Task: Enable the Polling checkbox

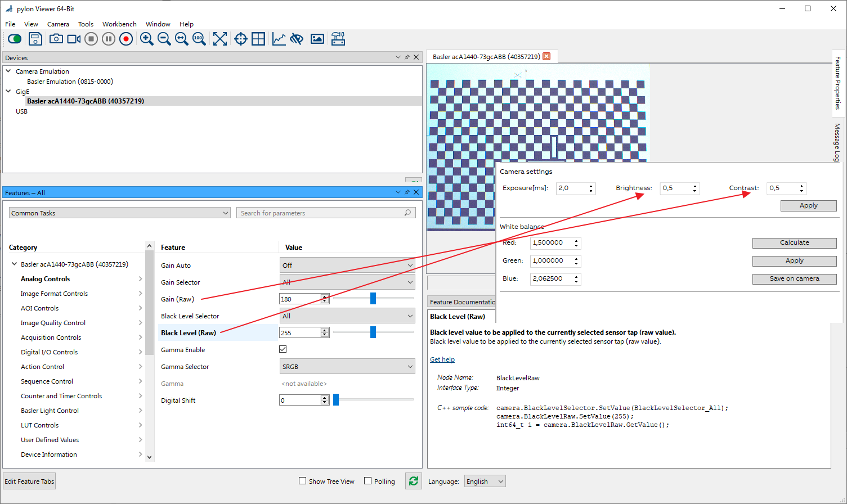Action: point(368,481)
